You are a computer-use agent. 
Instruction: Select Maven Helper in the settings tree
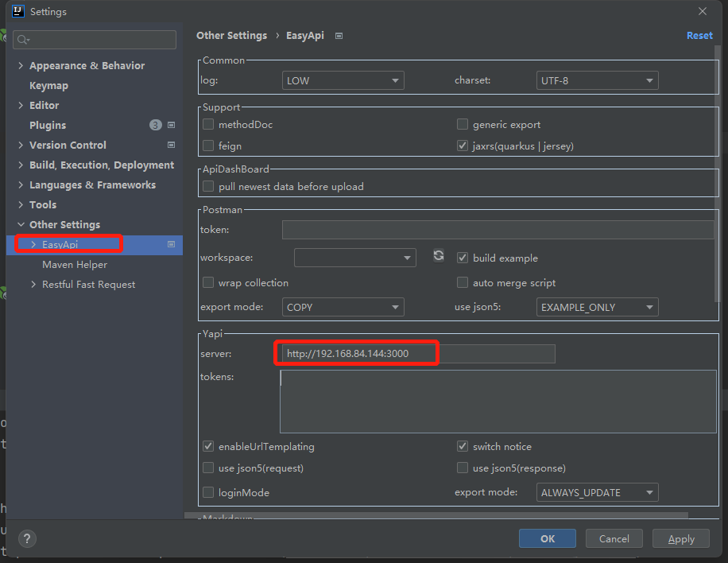[75, 264]
